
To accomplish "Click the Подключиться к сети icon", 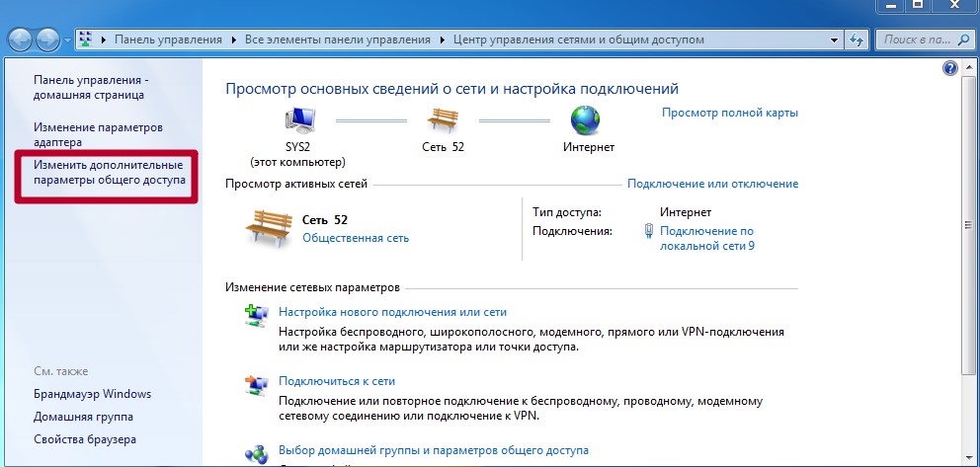I will click(x=256, y=387).
